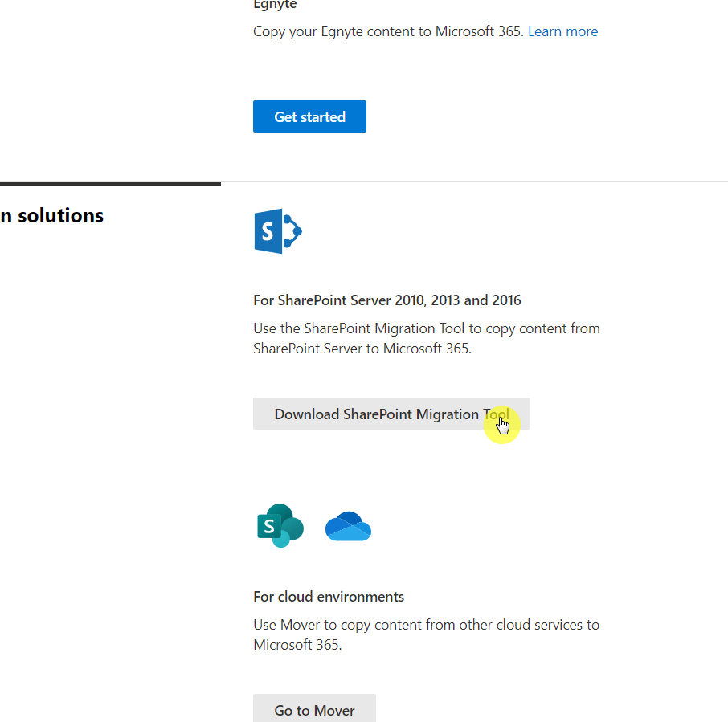The image size is (728, 722).
Task: Click the teal SharePoint Online icon
Action: tap(280, 526)
